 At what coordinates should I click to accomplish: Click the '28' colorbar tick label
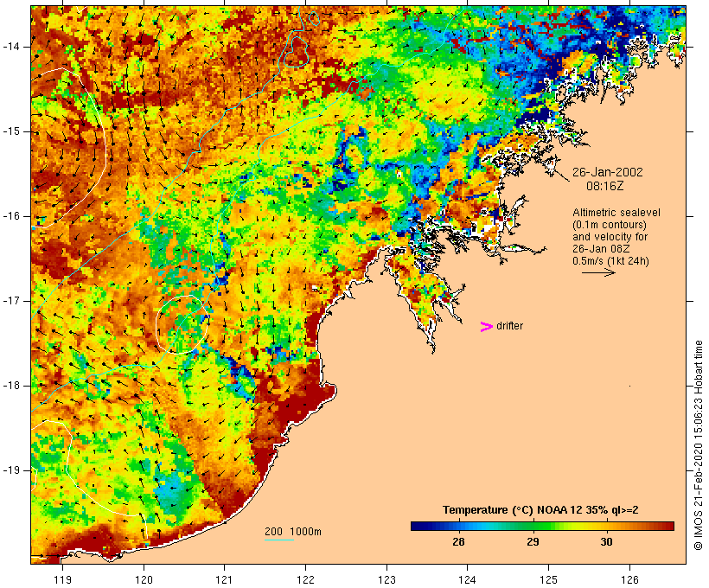point(458,542)
